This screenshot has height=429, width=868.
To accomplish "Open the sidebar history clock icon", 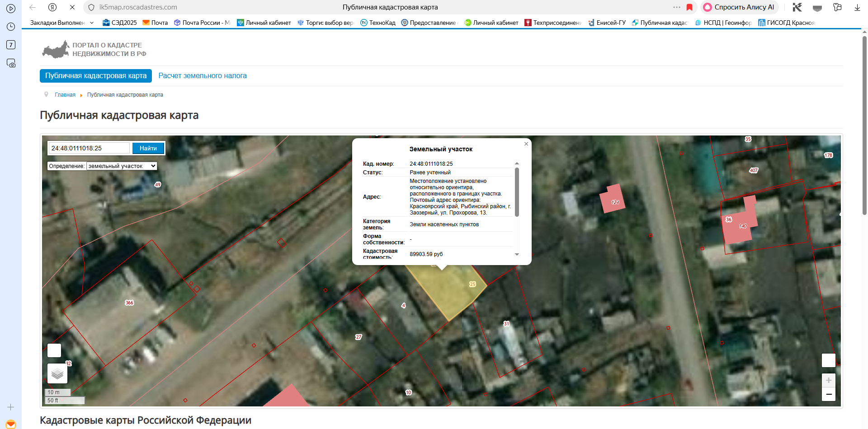I will point(11,27).
